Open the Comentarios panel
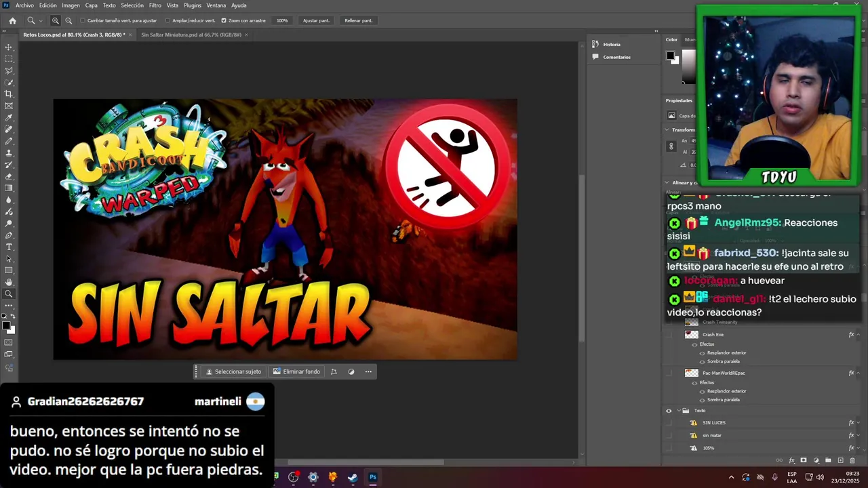This screenshot has width=868, height=488. (x=612, y=57)
